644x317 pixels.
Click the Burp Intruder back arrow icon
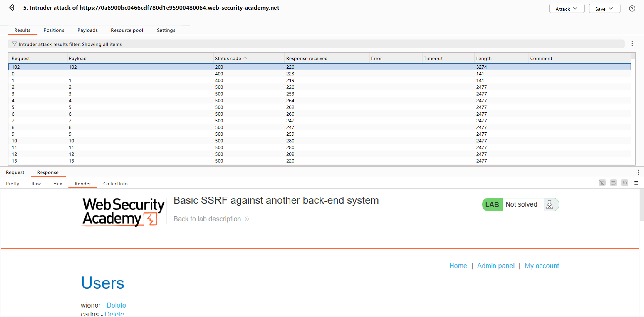(12, 8)
